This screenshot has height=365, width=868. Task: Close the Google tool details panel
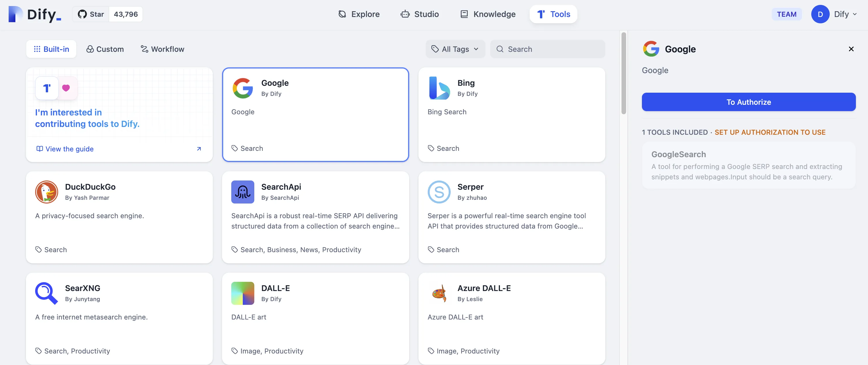click(851, 49)
